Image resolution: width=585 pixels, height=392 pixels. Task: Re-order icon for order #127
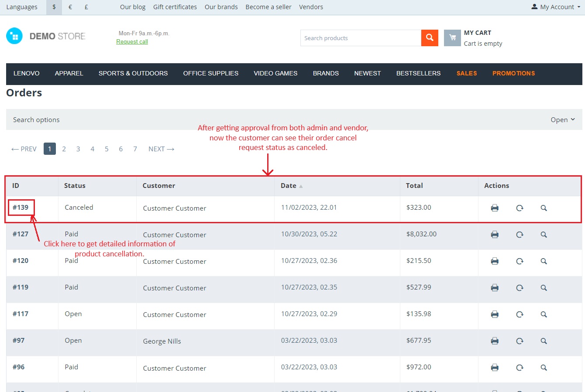[520, 235]
